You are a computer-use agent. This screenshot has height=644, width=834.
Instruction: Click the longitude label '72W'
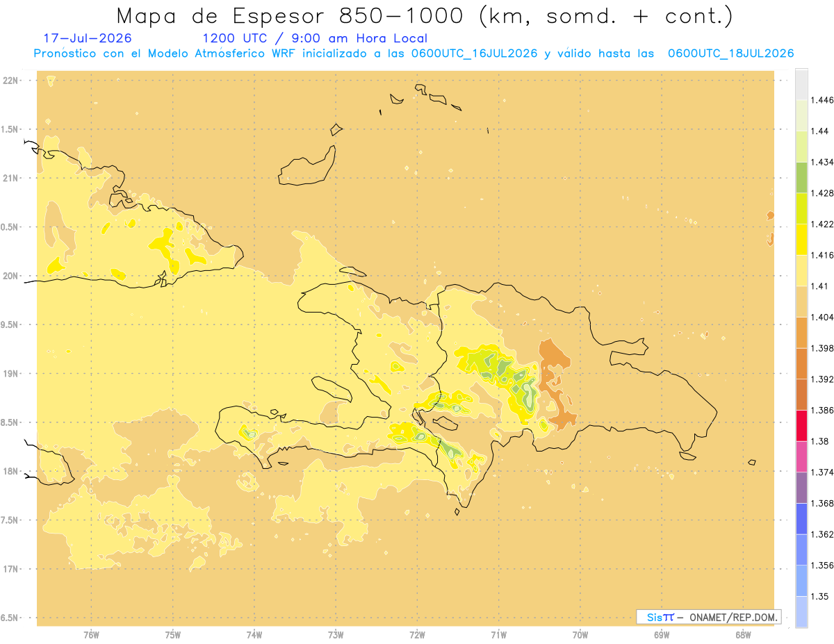tap(418, 635)
